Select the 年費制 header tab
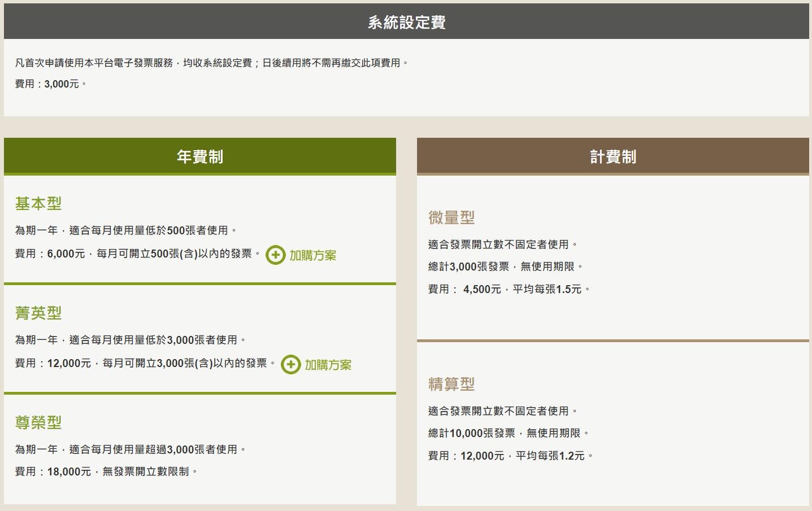This screenshot has height=511, width=812. click(x=199, y=156)
